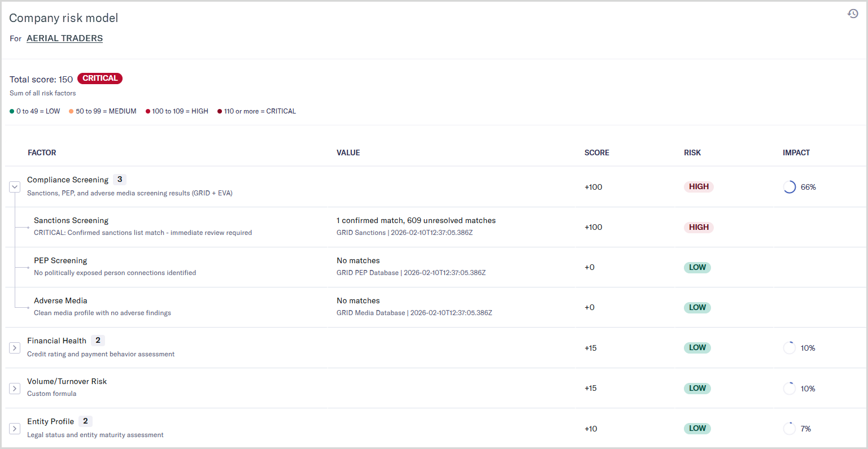Viewport: 868px width, 449px height.
Task: Click the Entity Profile factor title
Action: click(x=50, y=421)
